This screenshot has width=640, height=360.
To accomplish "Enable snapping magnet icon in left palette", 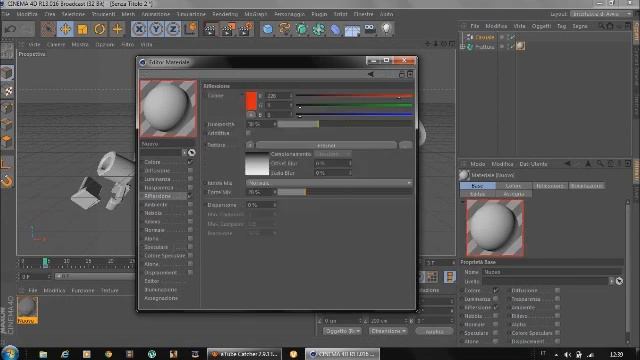I will click(x=7, y=181).
